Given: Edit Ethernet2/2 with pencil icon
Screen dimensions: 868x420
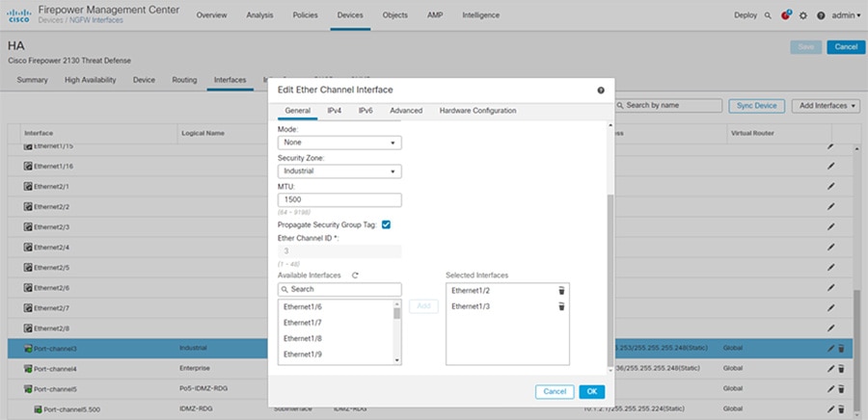Looking at the screenshot, I should coord(831,206).
